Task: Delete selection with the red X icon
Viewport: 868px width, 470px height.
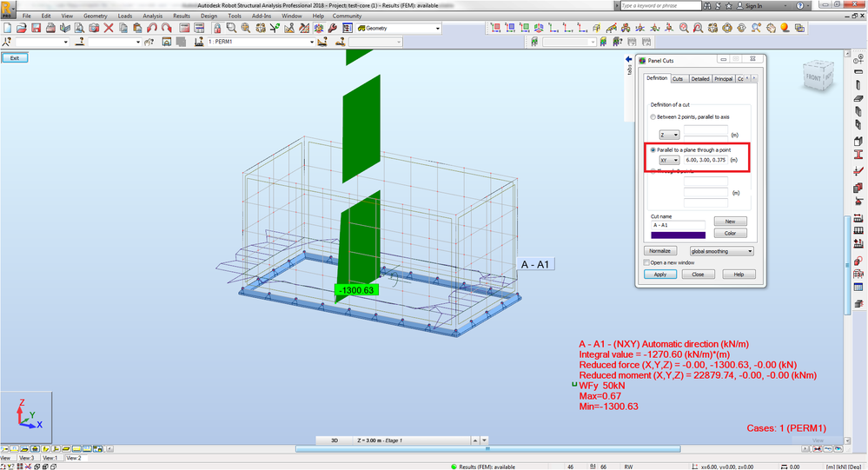Action: tap(109, 28)
